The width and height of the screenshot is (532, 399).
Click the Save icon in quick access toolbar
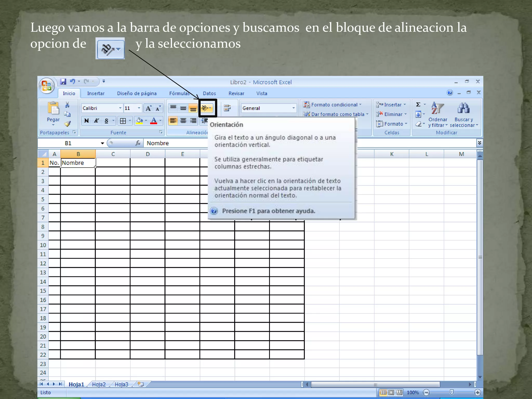63,82
